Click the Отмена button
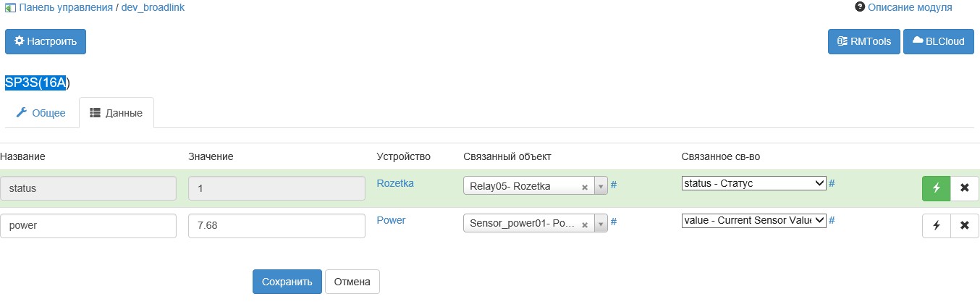Viewport: 980px width, 307px height. click(x=352, y=282)
